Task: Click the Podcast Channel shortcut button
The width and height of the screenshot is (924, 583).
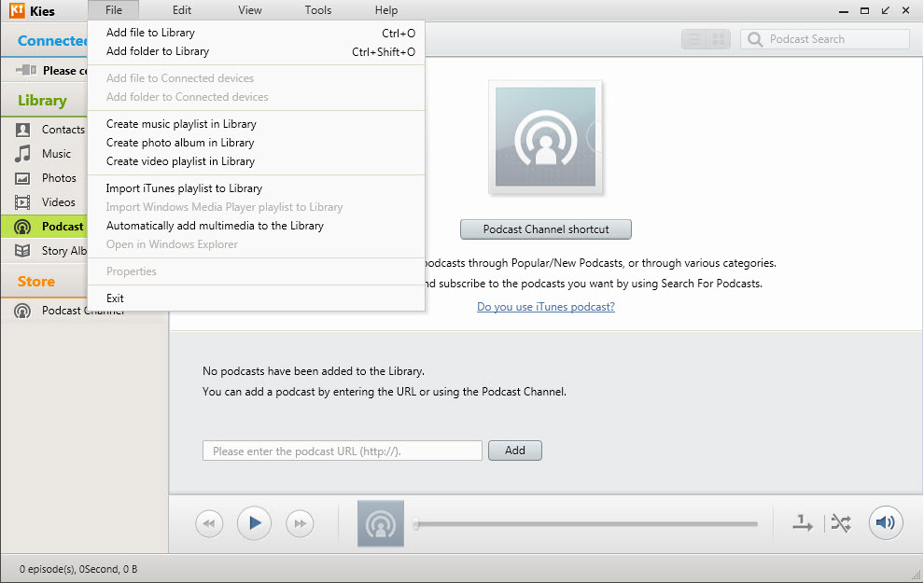Action: (546, 229)
